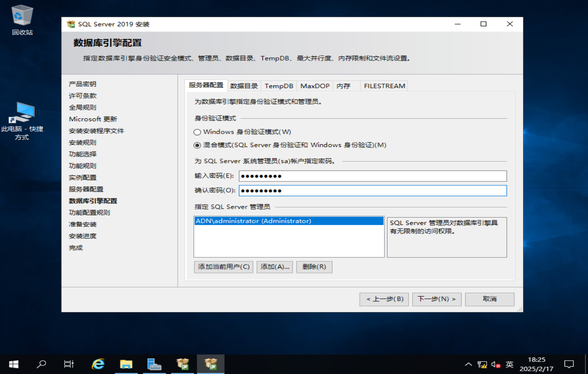Click 实例配置 step in the sidebar

82,178
